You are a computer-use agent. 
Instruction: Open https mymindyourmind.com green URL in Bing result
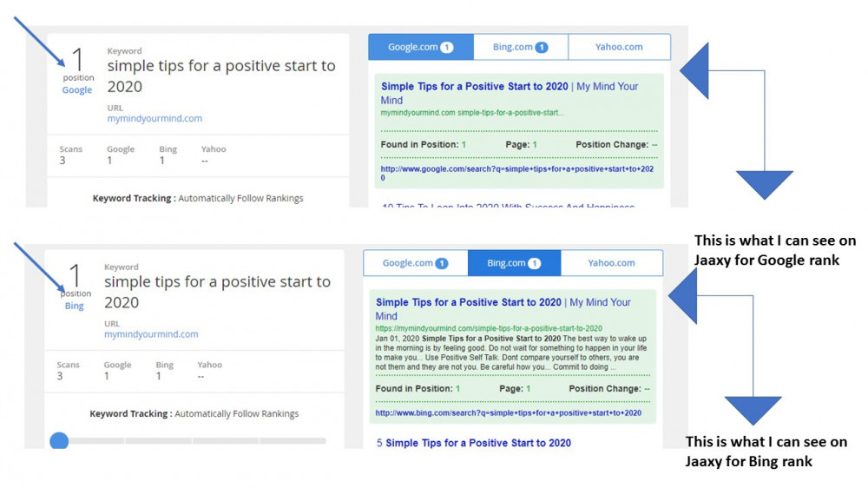click(489, 328)
